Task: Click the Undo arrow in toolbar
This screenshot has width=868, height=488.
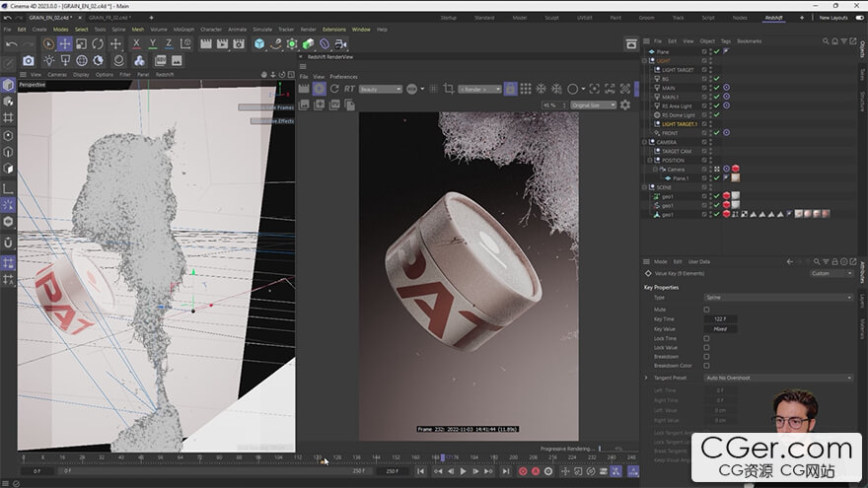Action: pos(11,43)
